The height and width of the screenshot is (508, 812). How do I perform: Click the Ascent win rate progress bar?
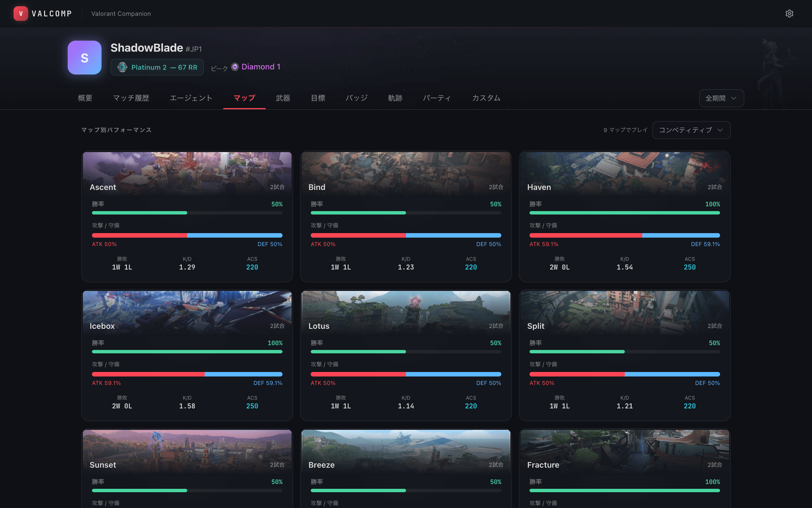187,213
